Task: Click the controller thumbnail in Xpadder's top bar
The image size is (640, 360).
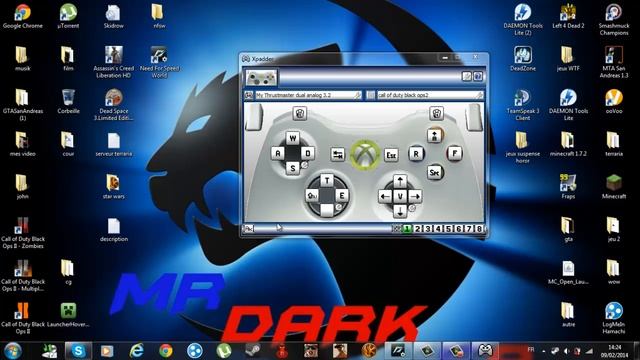Action: point(261,77)
